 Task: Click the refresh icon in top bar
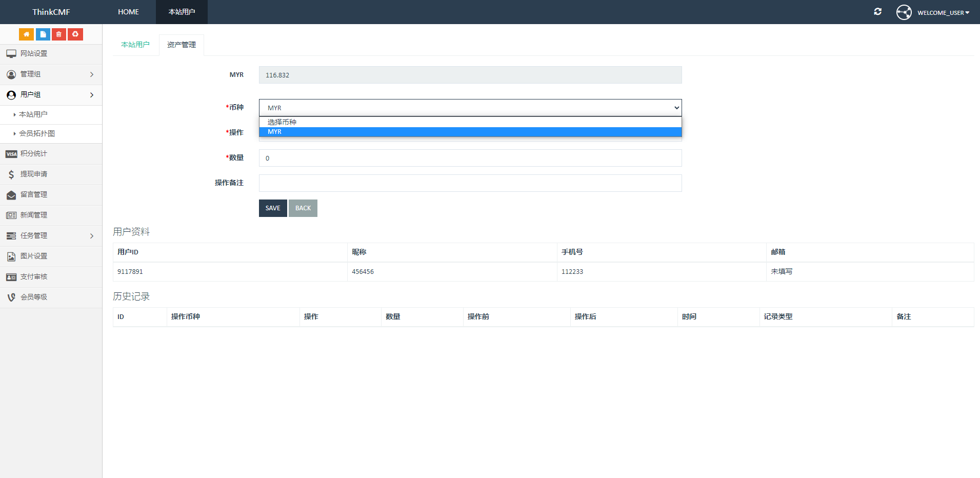click(877, 12)
